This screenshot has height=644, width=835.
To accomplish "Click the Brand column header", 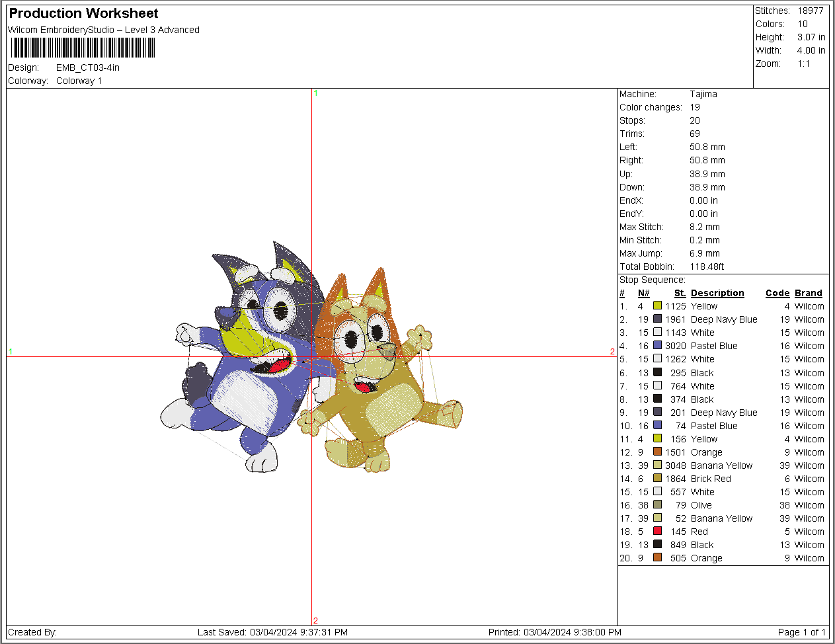I will pyautogui.click(x=809, y=293).
